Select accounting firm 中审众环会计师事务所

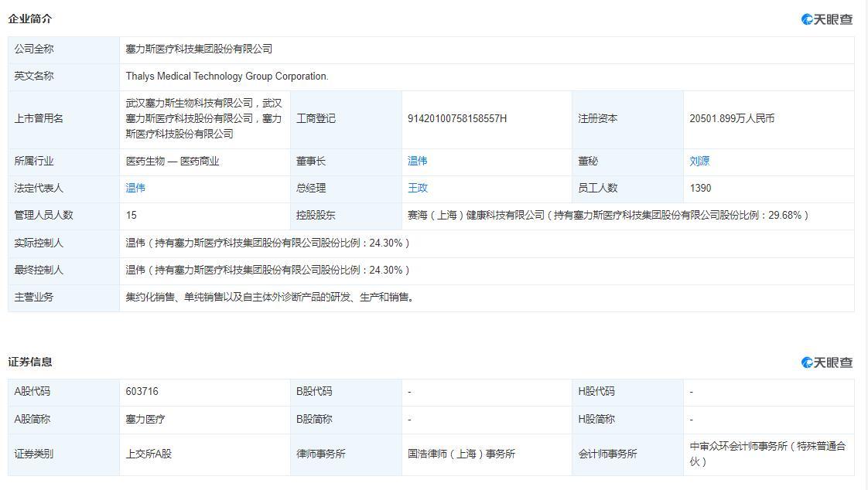(767, 454)
